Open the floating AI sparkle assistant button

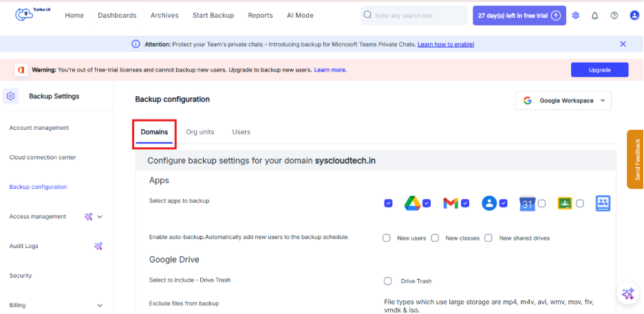pyautogui.click(x=628, y=293)
